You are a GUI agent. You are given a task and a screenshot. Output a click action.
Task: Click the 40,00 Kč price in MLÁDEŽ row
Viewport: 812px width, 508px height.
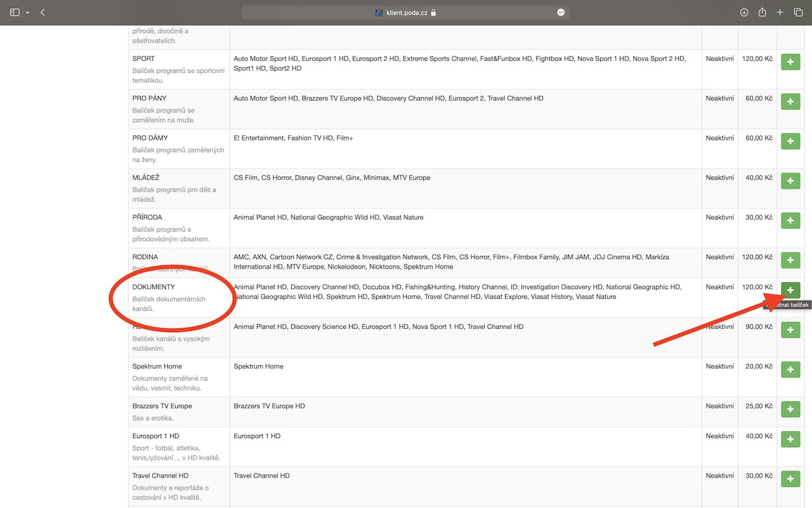click(x=759, y=178)
